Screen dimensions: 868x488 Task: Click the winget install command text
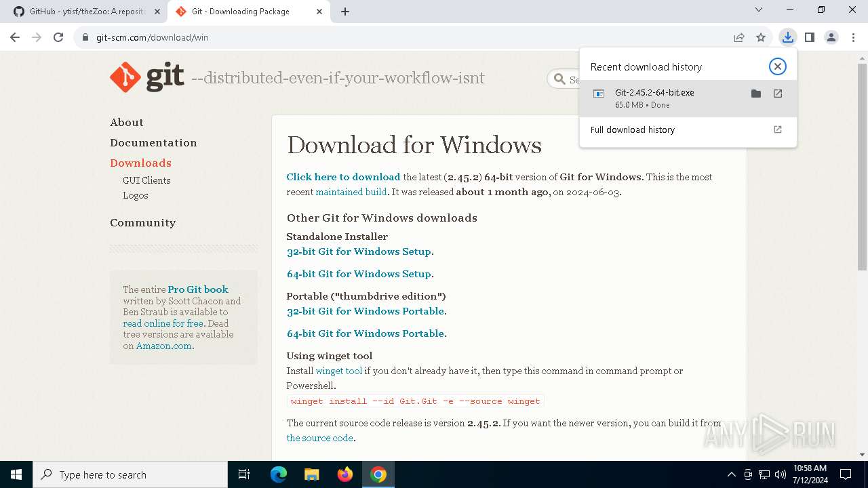[x=415, y=401]
